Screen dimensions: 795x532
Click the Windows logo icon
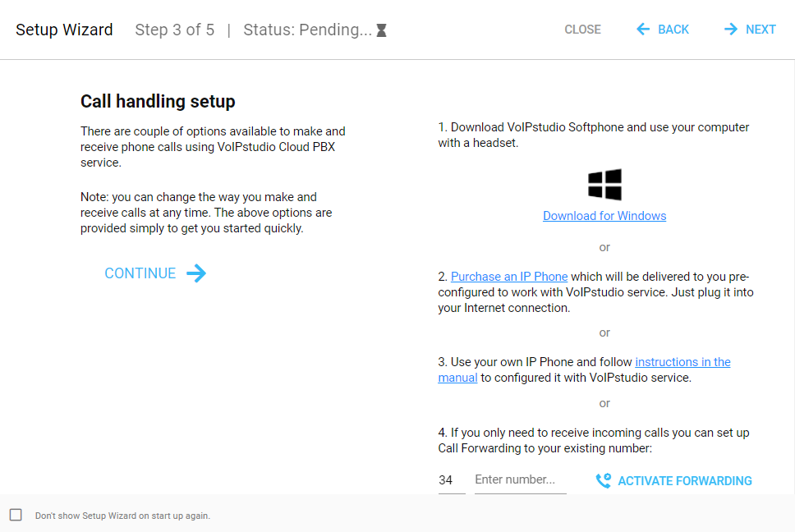click(x=604, y=185)
